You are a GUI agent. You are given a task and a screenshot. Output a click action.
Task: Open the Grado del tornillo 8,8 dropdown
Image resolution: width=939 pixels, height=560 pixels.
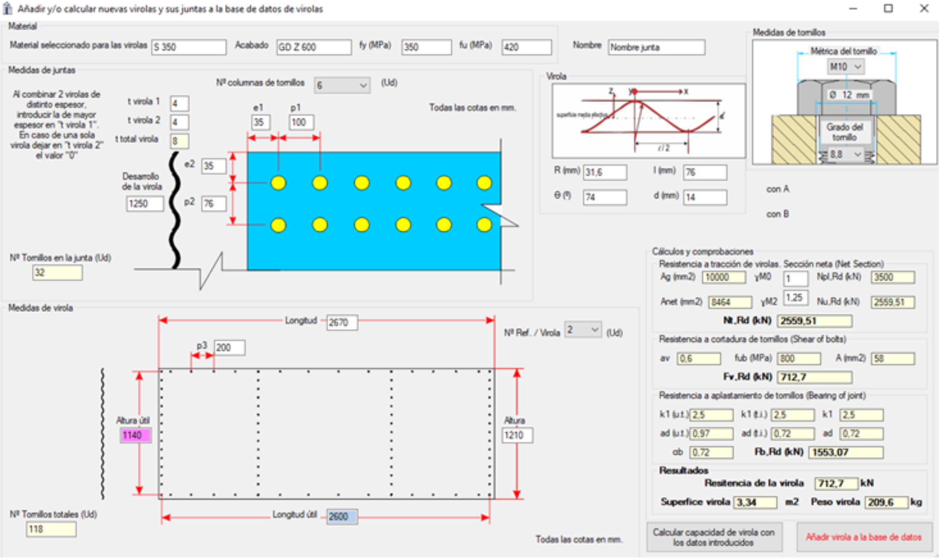click(845, 154)
